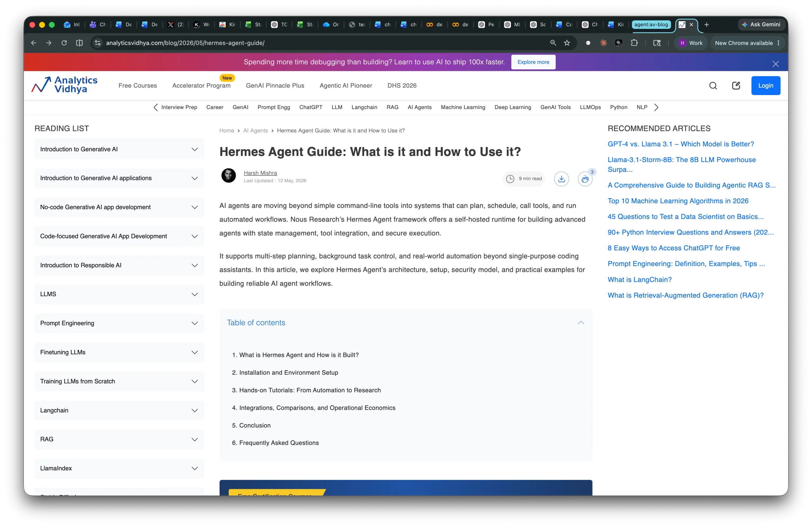Select the Machine Learning category
Image resolution: width=812 pixels, height=527 pixels.
[463, 107]
